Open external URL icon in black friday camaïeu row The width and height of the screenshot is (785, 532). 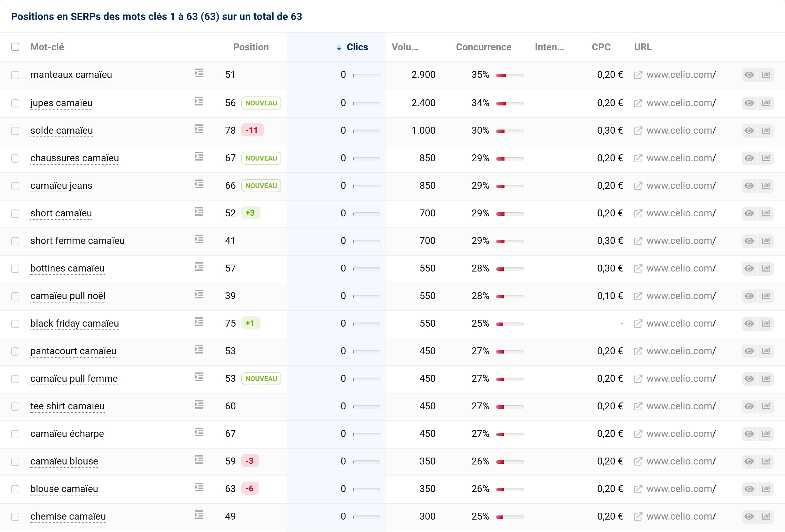pyautogui.click(x=638, y=324)
